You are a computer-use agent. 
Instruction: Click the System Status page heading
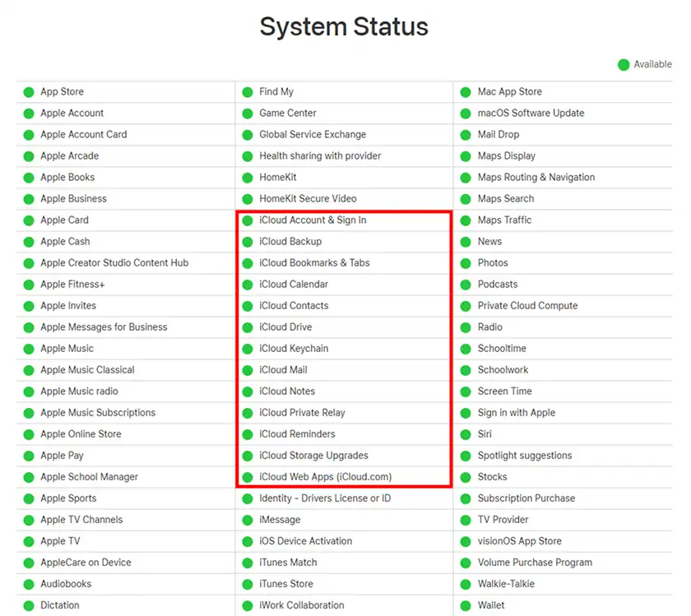(344, 26)
